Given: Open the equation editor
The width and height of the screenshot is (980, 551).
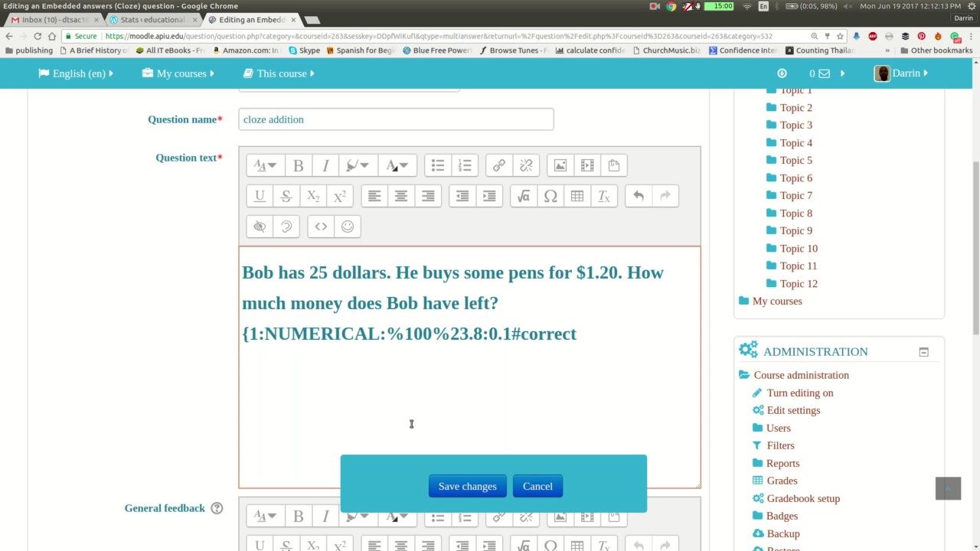Looking at the screenshot, I should (524, 196).
